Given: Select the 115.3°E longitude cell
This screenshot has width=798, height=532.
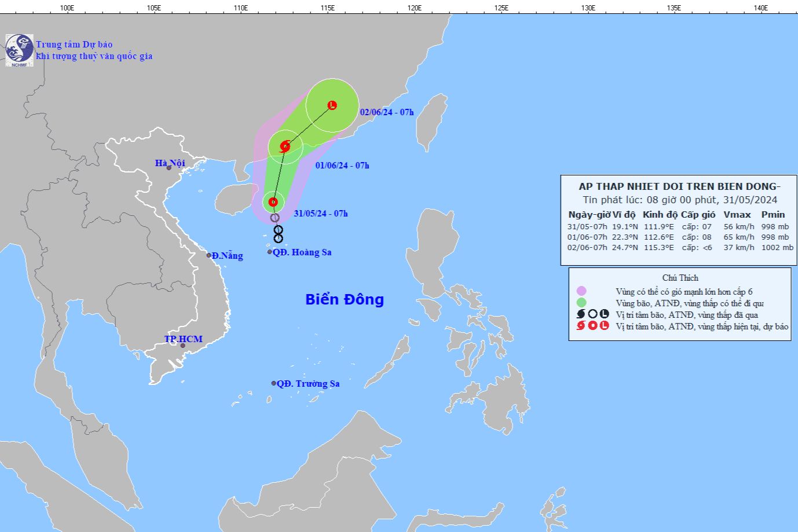Looking at the screenshot, I should pyautogui.click(x=659, y=248).
